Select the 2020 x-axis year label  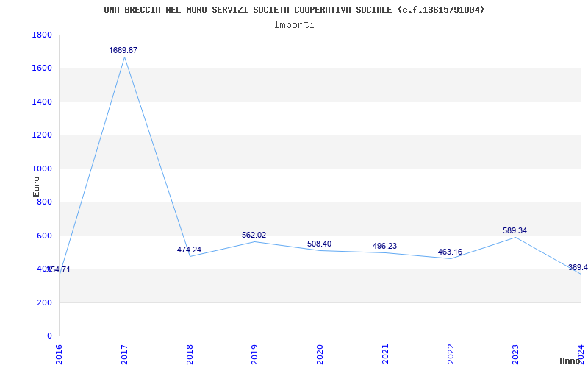pos(320,355)
